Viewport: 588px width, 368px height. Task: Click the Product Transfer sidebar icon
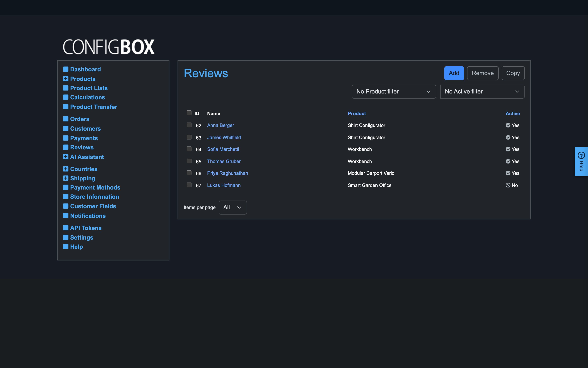pyautogui.click(x=66, y=107)
